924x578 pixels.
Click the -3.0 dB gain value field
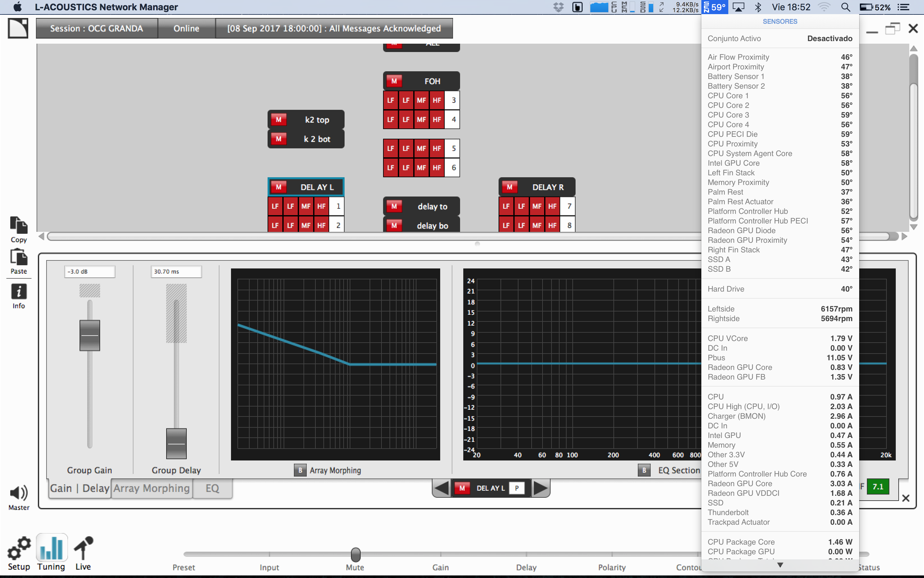[90, 271]
